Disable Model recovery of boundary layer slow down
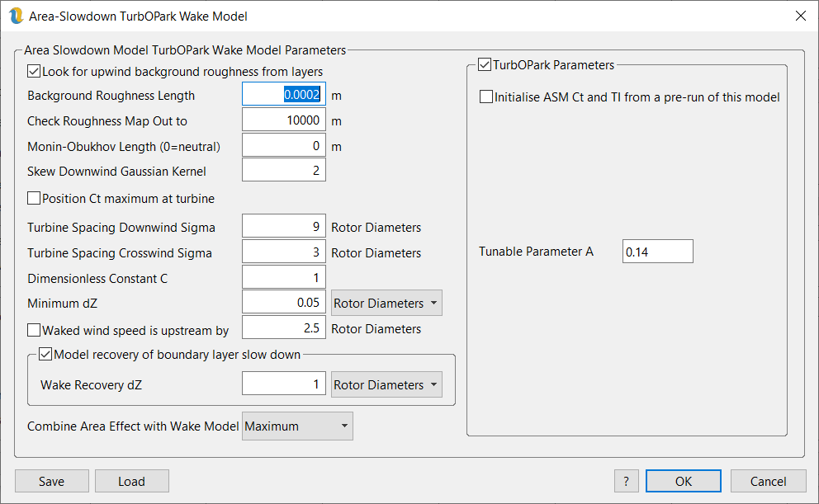 coord(45,356)
